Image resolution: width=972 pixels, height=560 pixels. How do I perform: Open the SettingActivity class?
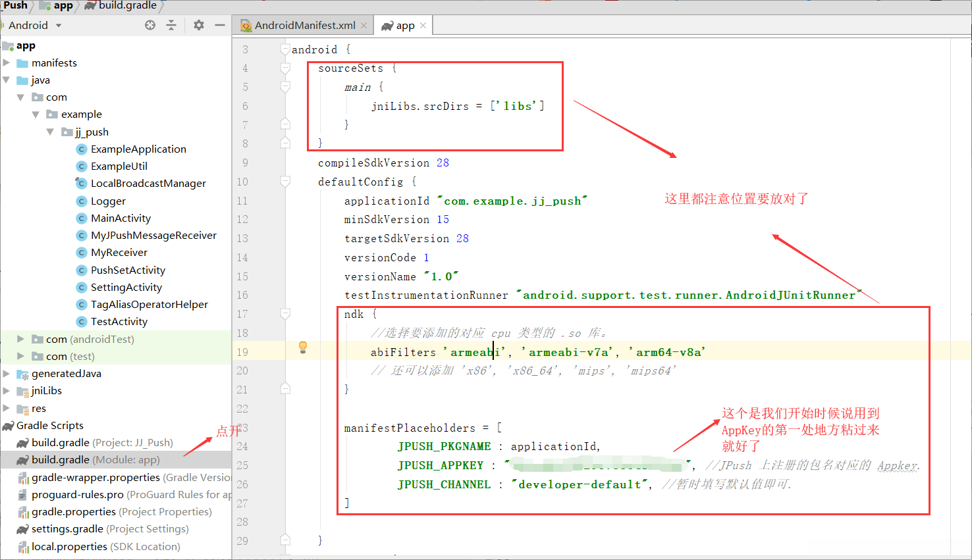pos(126,288)
